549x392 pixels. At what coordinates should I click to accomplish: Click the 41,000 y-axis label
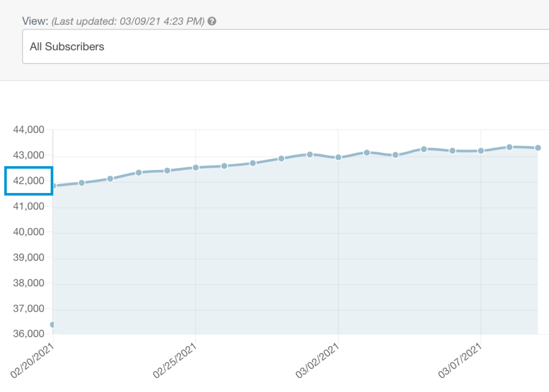pos(29,206)
